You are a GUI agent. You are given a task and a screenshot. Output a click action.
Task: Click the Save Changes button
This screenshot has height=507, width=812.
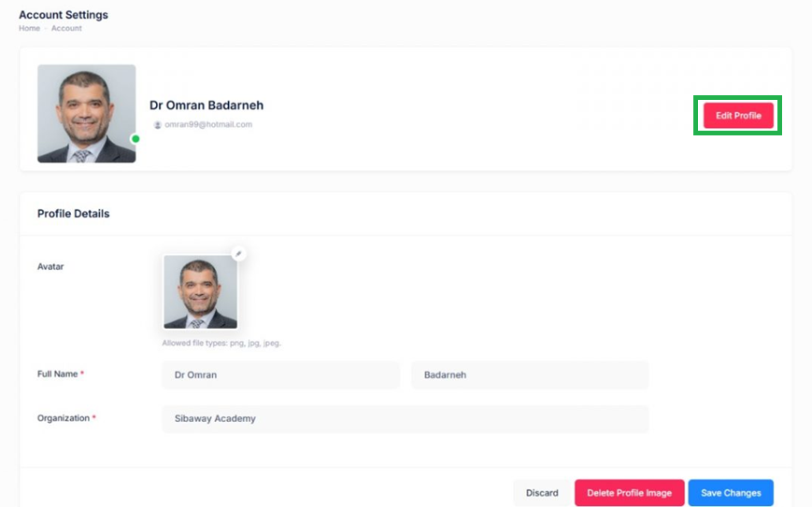(731, 492)
